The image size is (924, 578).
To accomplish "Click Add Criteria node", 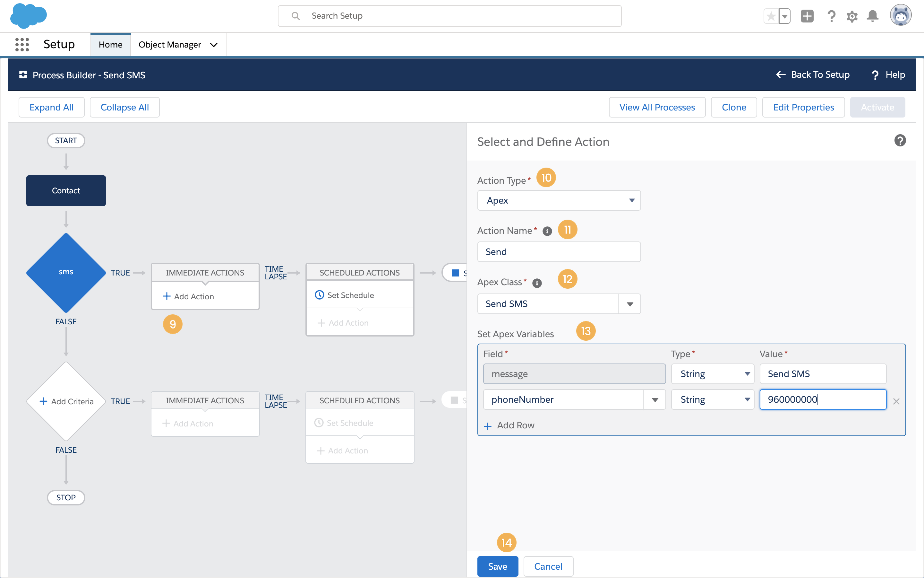I will pos(66,401).
